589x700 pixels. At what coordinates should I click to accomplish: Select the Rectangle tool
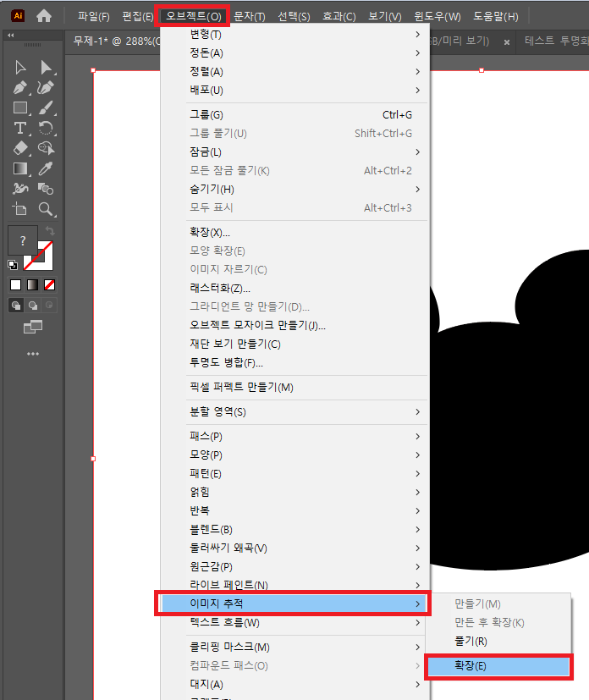click(20, 107)
